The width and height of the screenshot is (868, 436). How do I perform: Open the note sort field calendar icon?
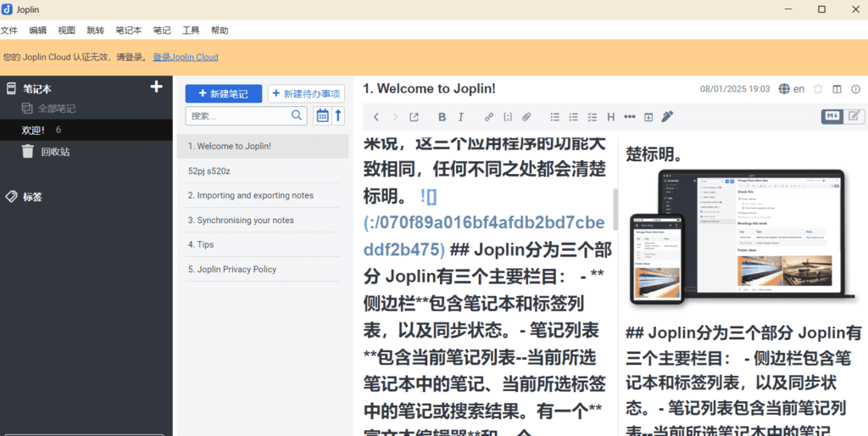pyautogui.click(x=322, y=116)
